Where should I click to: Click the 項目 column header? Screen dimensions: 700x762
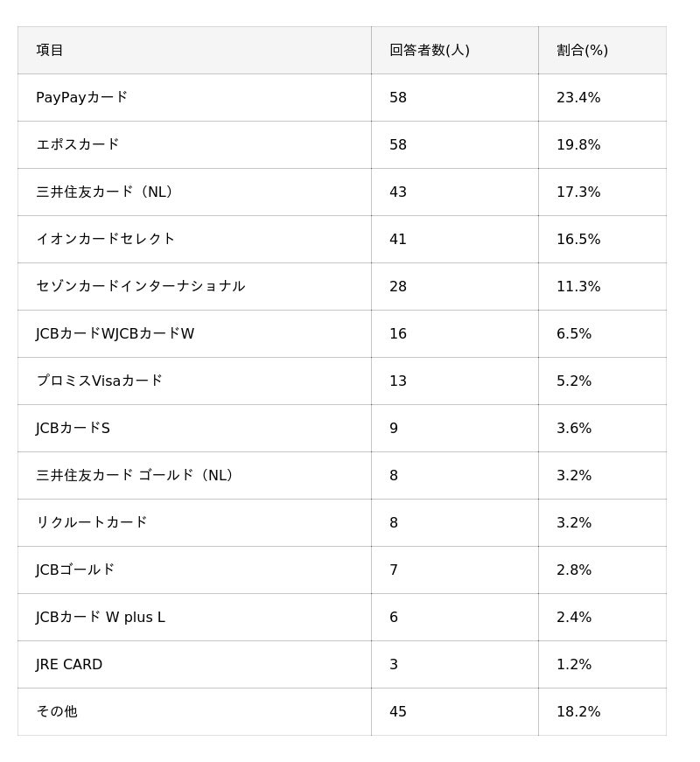pyautogui.click(x=50, y=50)
